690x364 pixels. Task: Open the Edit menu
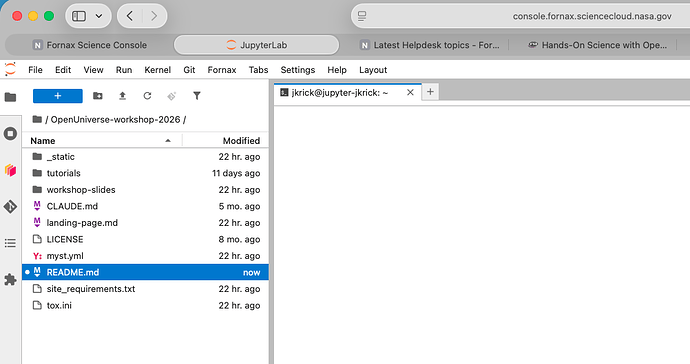point(63,70)
